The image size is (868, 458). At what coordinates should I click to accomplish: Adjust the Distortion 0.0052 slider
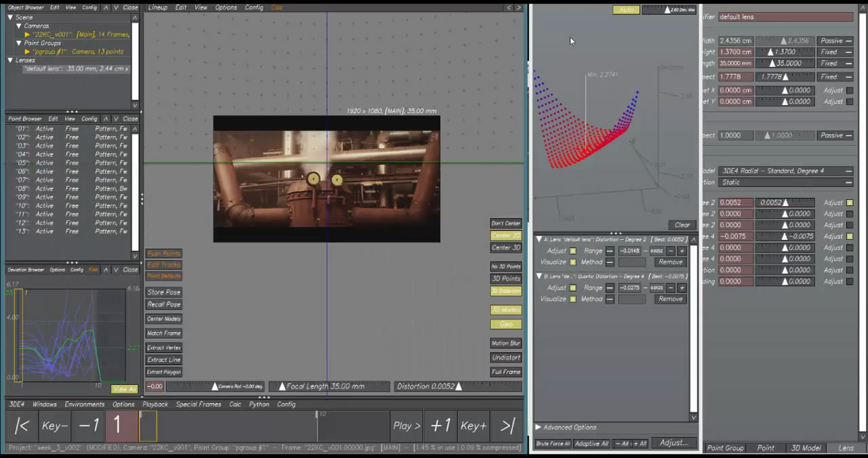click(x=457, y=386)
